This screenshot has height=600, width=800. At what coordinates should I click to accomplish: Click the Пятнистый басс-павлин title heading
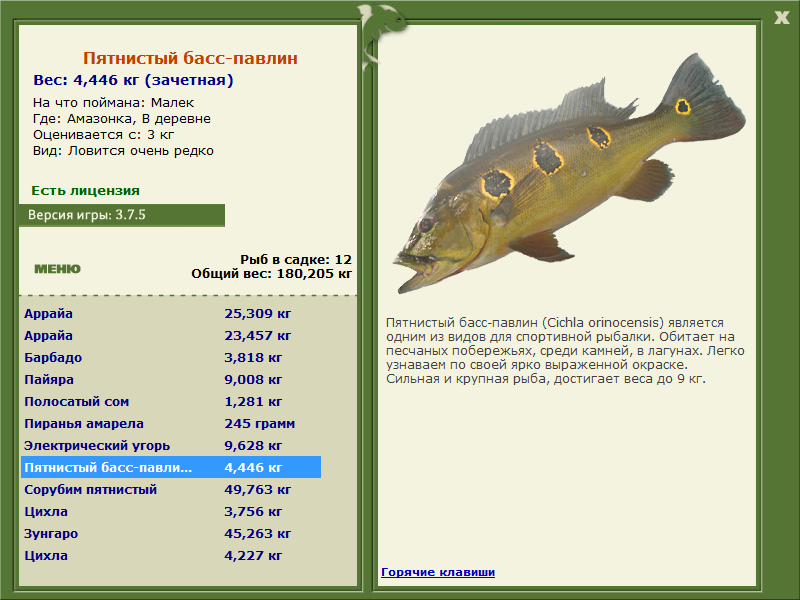(x=190, y=58)
